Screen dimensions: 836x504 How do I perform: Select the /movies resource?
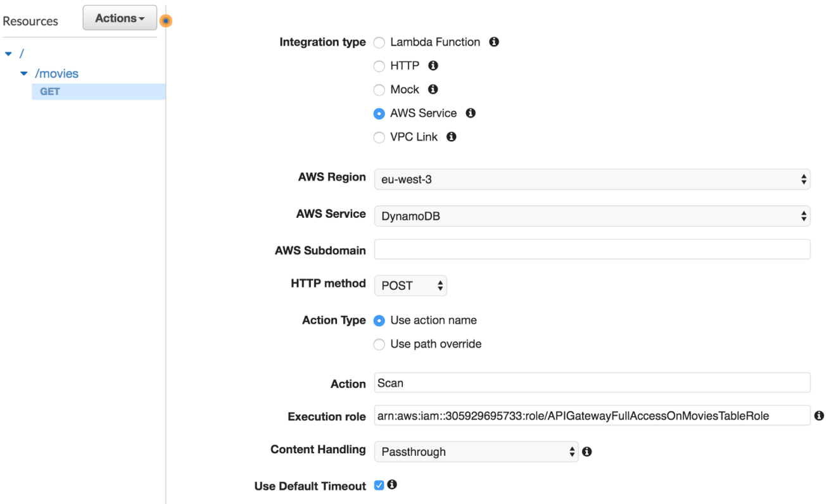(x=56, y=73)
